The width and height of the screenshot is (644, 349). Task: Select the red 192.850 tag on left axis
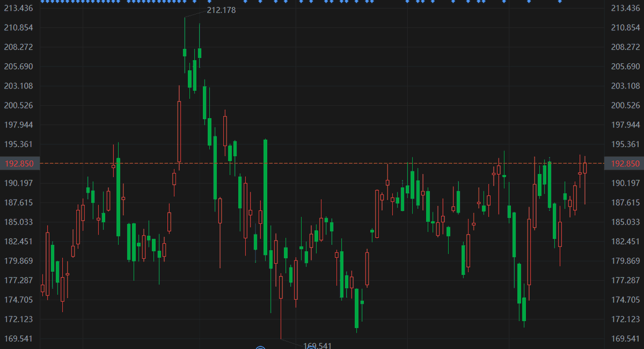click(x=20, y=163)
